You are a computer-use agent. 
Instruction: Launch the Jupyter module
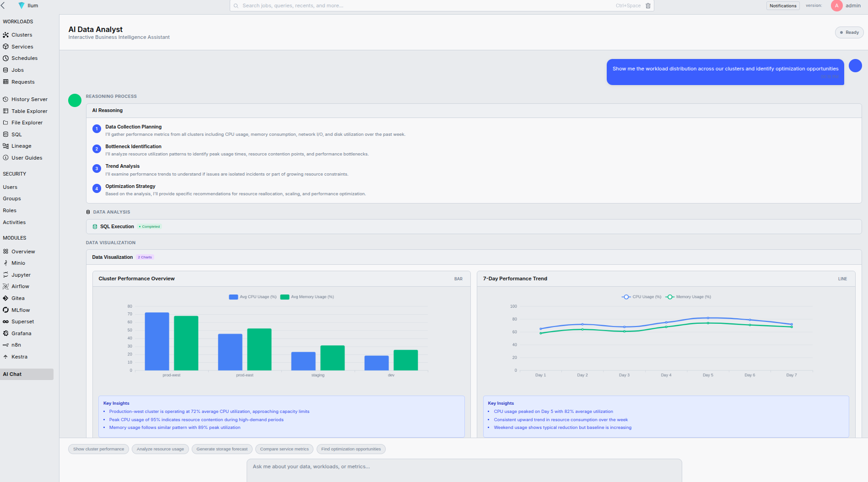click(x=21, y=275)
